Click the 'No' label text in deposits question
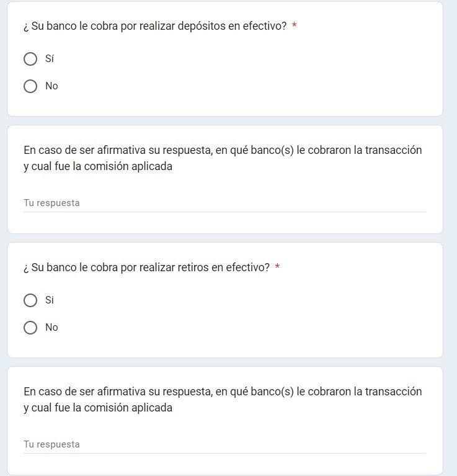 [x=51, y=86]
